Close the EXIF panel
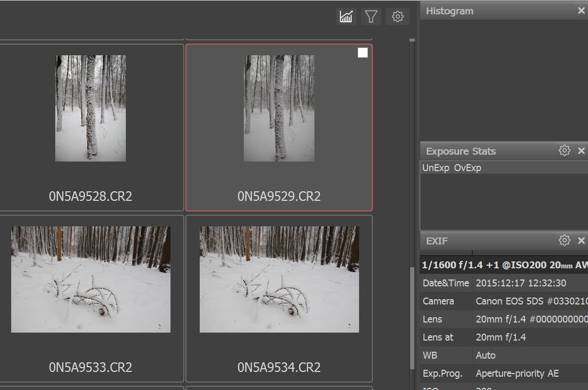Screen dimensions: 588x390 pyautogui.click(x=581, y=241)
